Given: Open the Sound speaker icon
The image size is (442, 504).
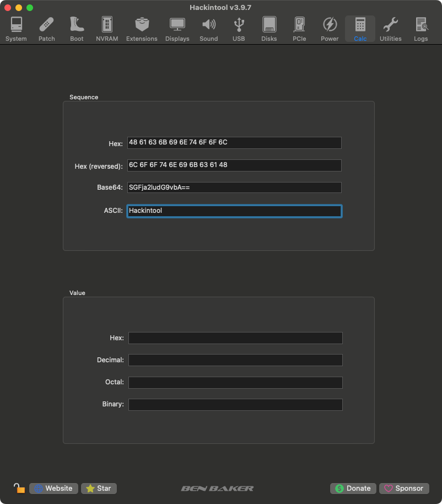Looking at the screenshot, I should coord(209,24).
